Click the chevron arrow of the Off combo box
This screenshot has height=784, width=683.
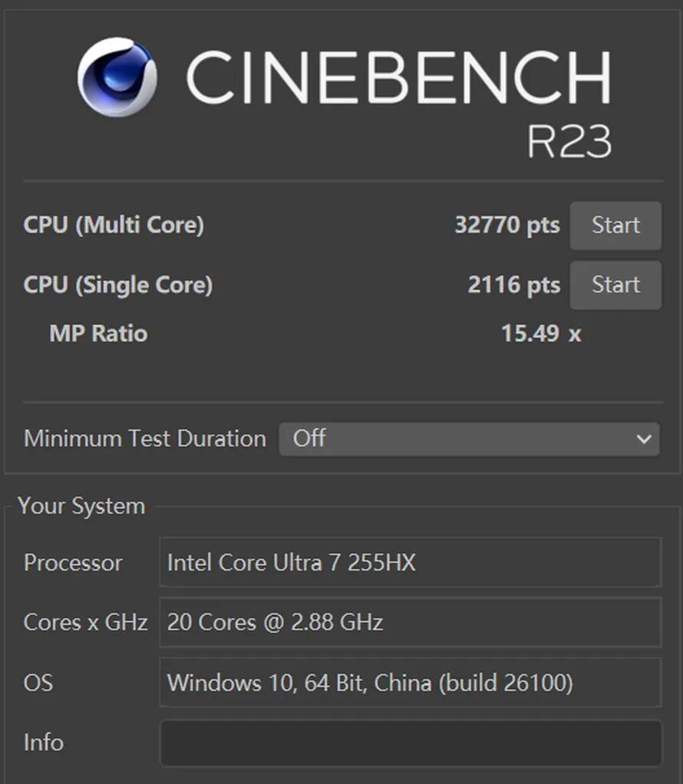[643, 439]
